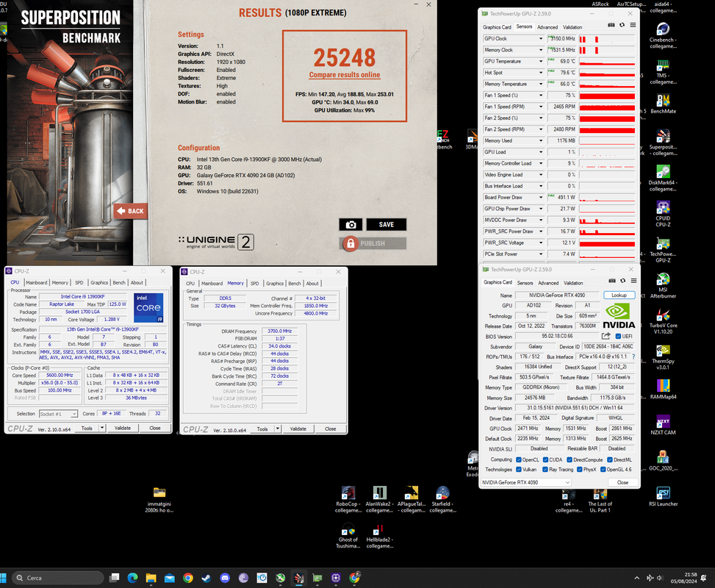Open SPD tab in CPU-Z Memory window
715x588 pixels.
pyautogui.click(x=254, y=284)
